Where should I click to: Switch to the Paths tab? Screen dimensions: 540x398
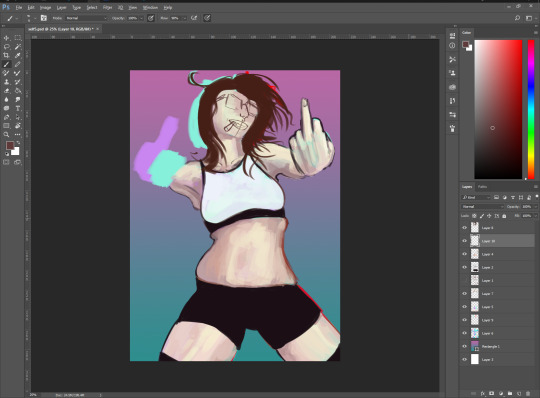[482, 187]
